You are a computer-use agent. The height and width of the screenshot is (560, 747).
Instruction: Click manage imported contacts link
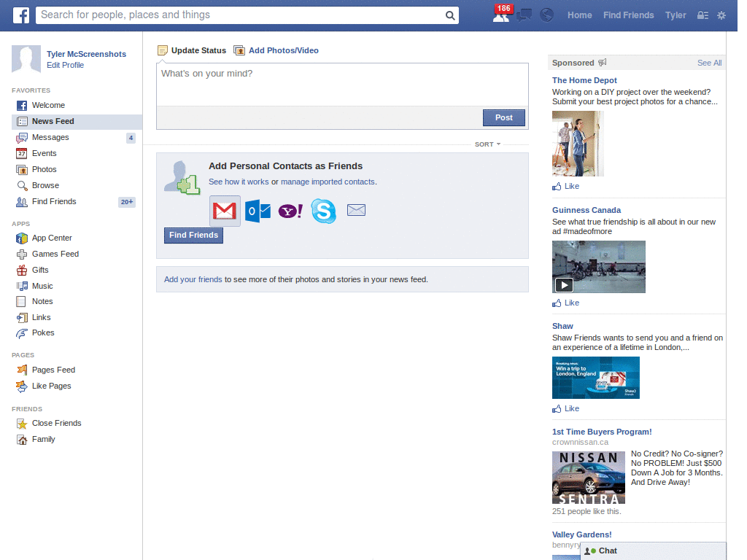pyautogui.click(x=328, y=182)
